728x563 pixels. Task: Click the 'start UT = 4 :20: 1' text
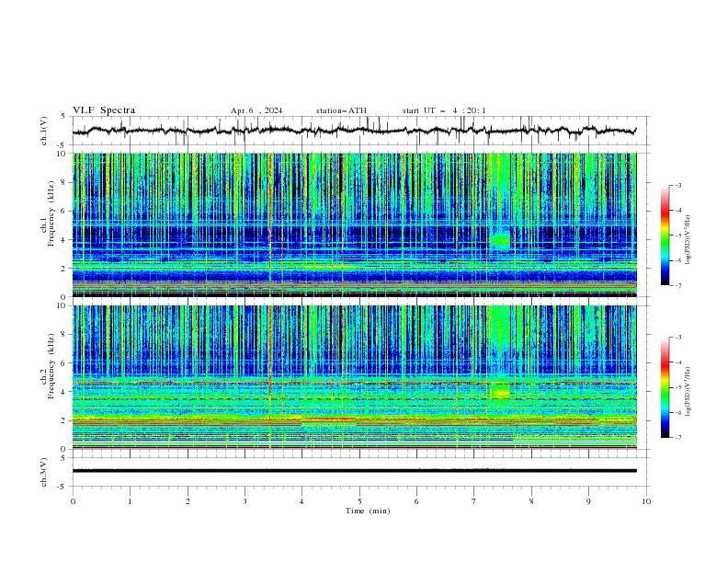click(444, 110)
